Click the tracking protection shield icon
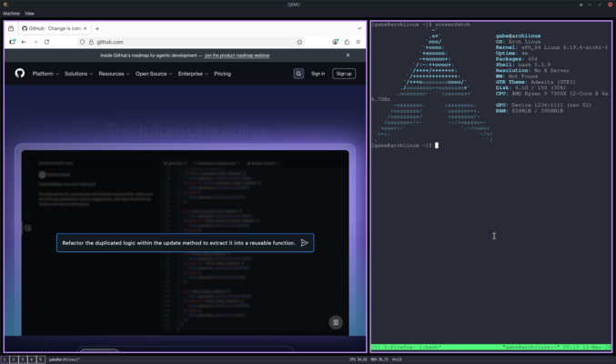Image resolution: width=616 pixels, height=364 pixels. pos(82,42)
